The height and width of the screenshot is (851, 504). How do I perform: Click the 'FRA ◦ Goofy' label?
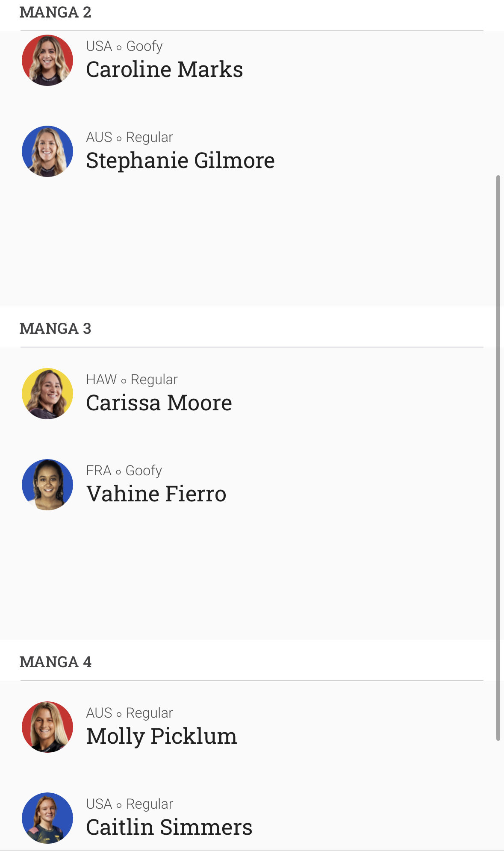coord(124,471)
